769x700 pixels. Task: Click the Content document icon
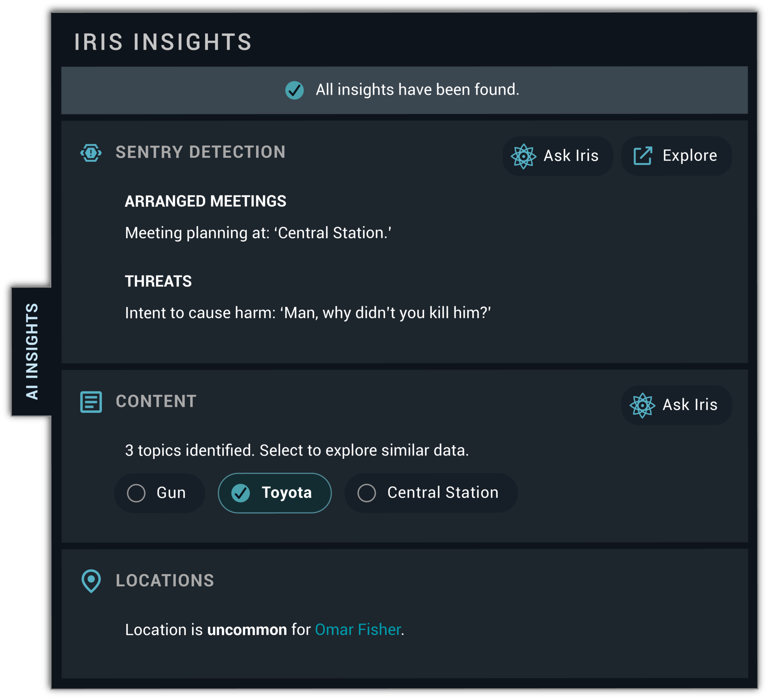click(91, 402)
